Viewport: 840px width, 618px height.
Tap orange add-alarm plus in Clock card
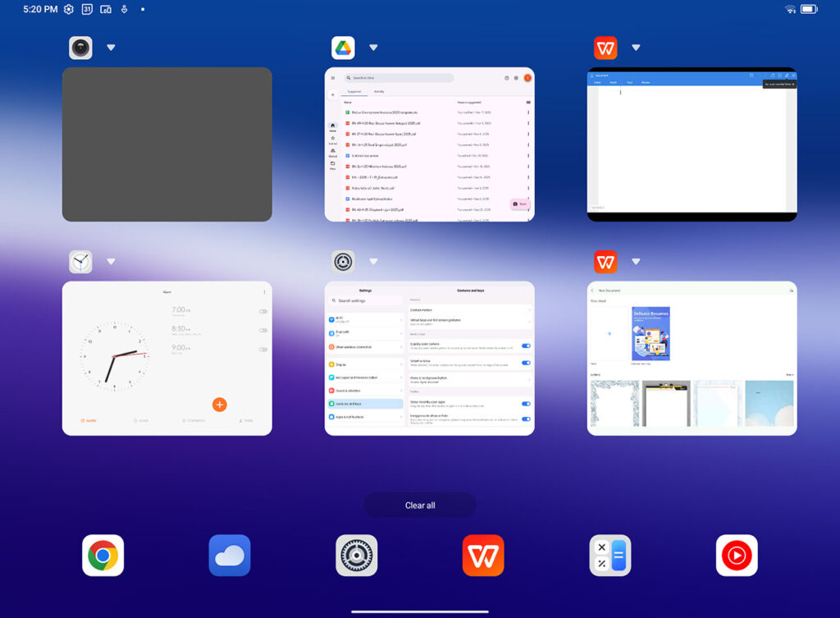(219, 405)
